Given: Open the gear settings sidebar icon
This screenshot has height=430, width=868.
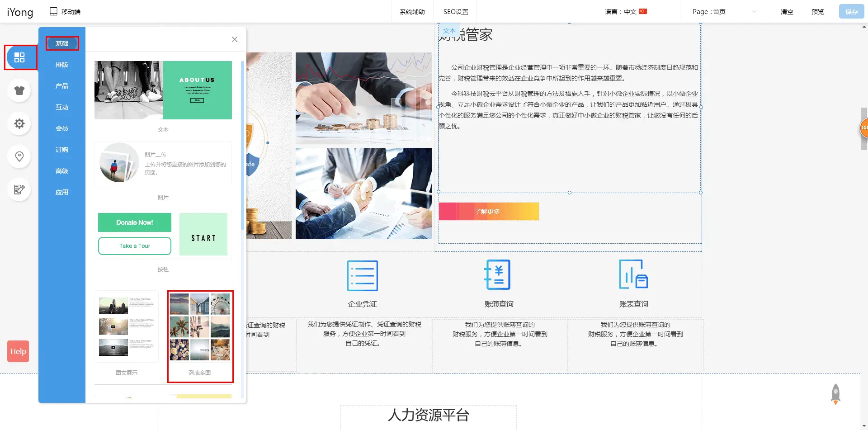Looking at the screenshot, I should (x=19, y=123).
